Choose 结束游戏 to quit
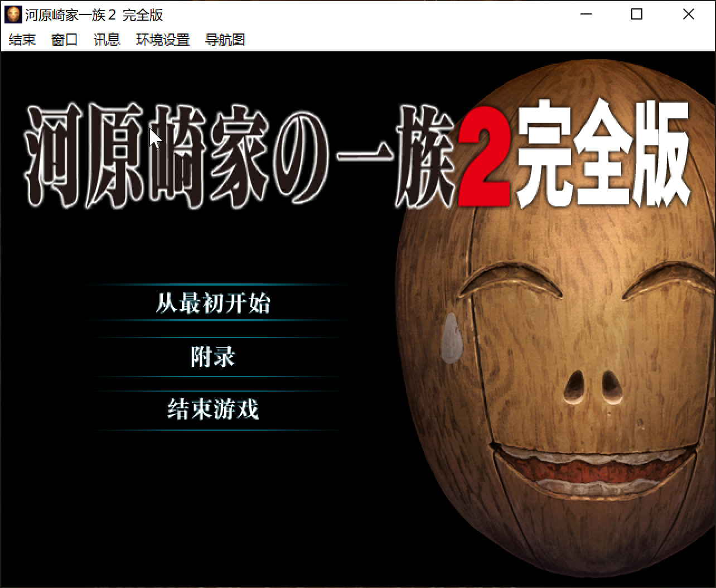Viewport: 716px width, 588px height. click(213, 409)
